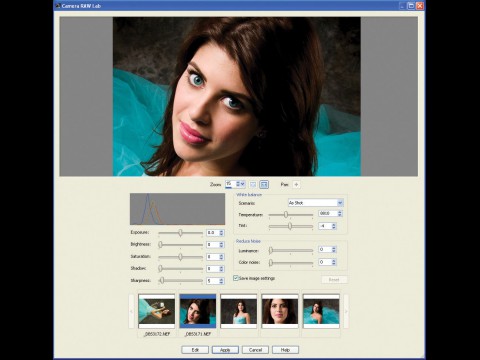Click the Color noise slider handle
The height and width of the screenshot is (360, 480).
271,263
